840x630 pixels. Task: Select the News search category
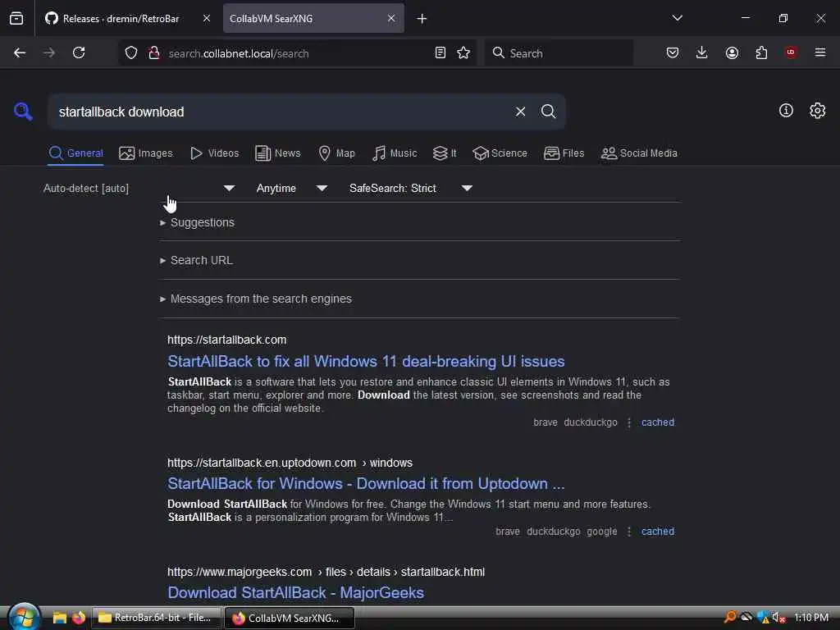coord(277,153)
